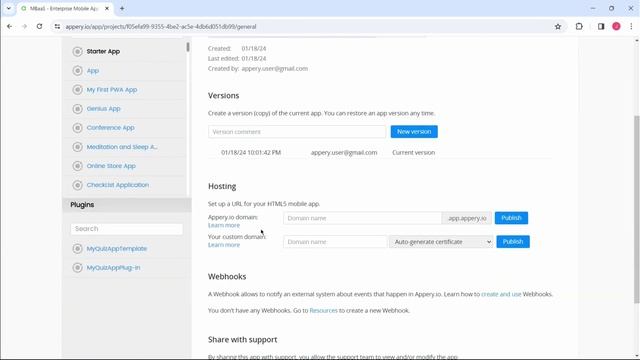Publish to Appery.io domain

[x=511, y=218]
